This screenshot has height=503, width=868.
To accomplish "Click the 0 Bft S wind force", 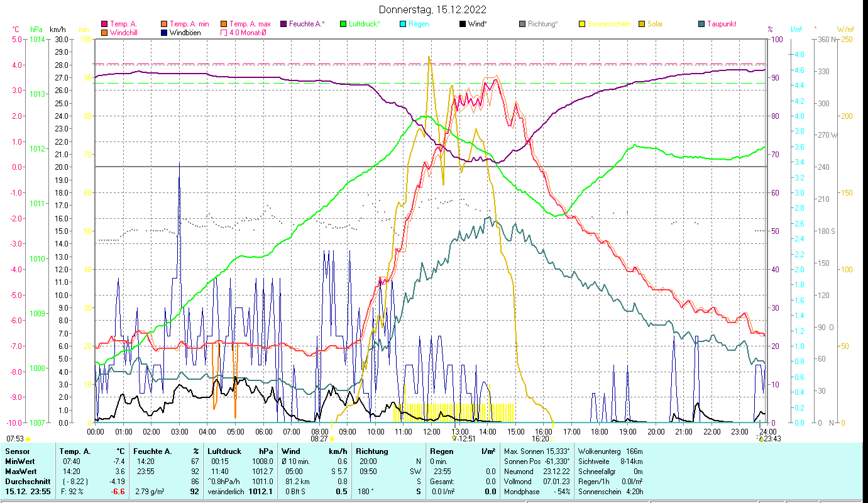I will 295,492.
